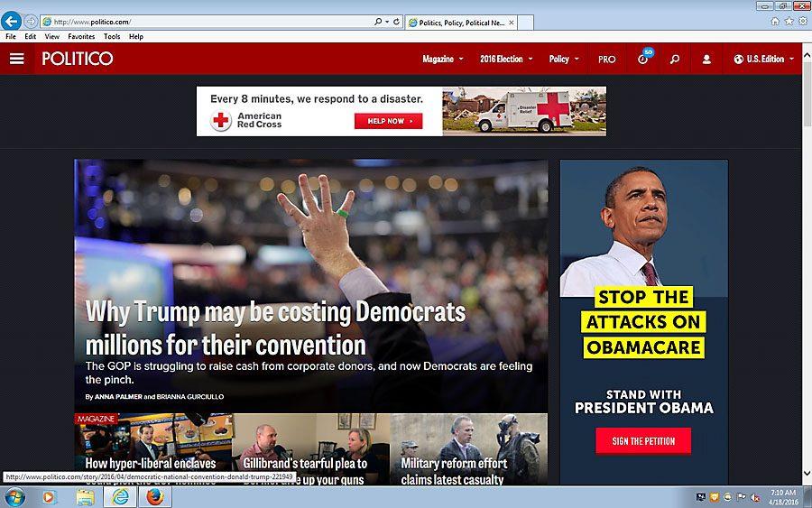Close the Politics, Policy tab with X
This screenshot has width=812, height=508.
(x=512, y=23)
